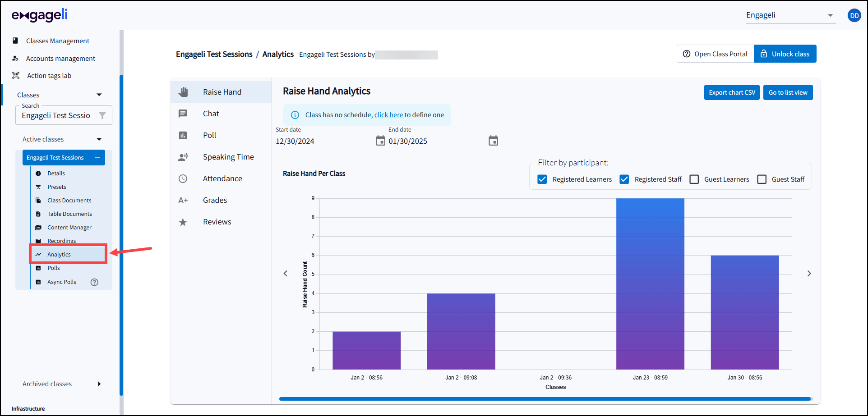This screenshot has width=868, height=416.
Task: Click the Poll bar chart icon
Action: coord(183,135)
